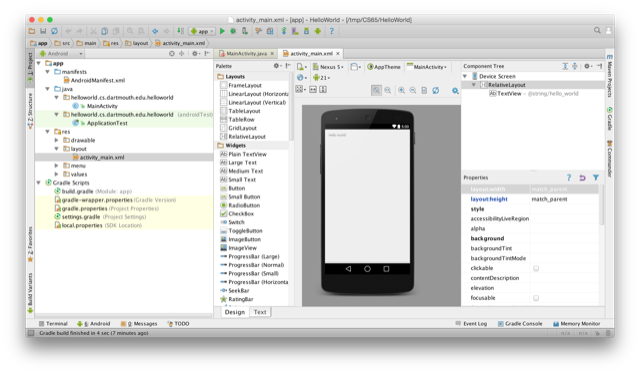
Task: Switch to the Text editor tab
Action: point(260,312)
